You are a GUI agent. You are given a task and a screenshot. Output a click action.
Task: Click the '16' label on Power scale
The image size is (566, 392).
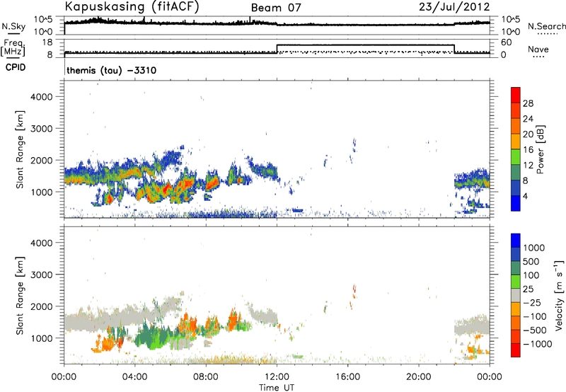pos(528,150)
